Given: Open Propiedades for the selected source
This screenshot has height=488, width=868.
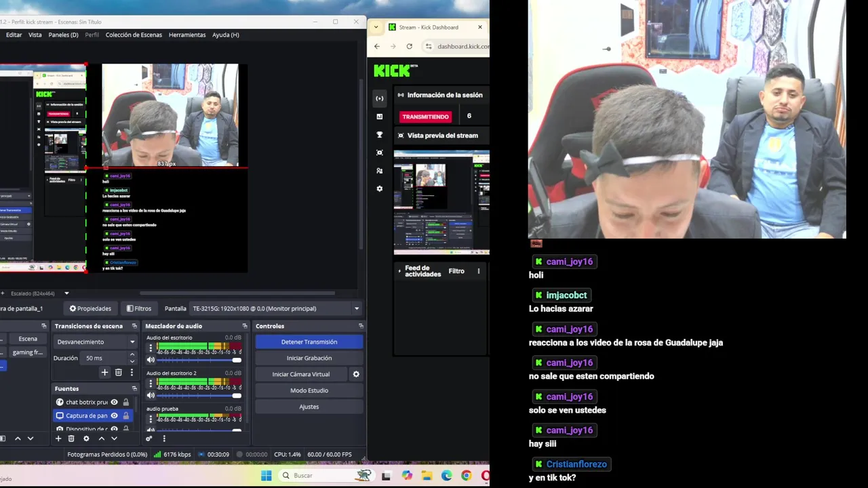Looking at the screenshot, I should pos(90,308).
